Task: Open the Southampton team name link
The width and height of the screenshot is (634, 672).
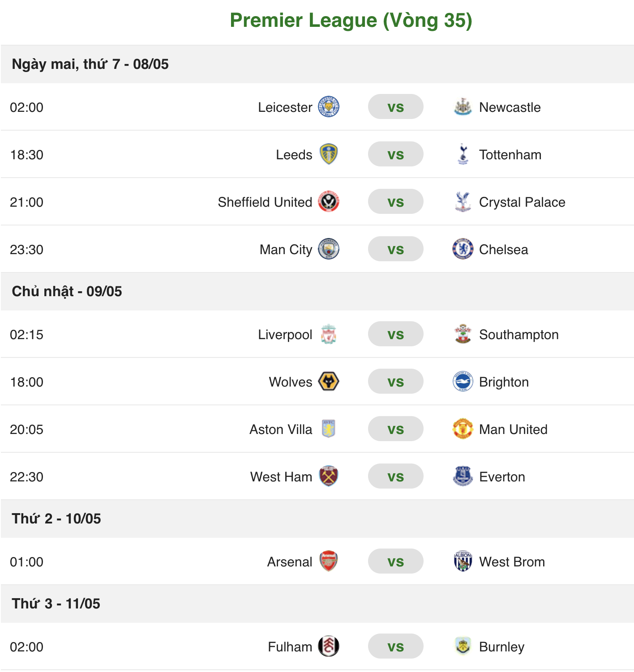Action: pos(518,334)
